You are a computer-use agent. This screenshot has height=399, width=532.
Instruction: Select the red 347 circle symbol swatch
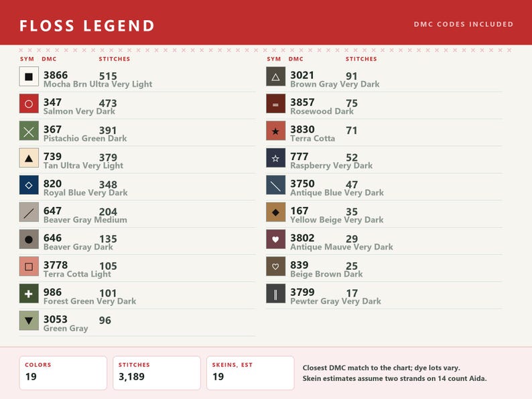tap(29, 104)
